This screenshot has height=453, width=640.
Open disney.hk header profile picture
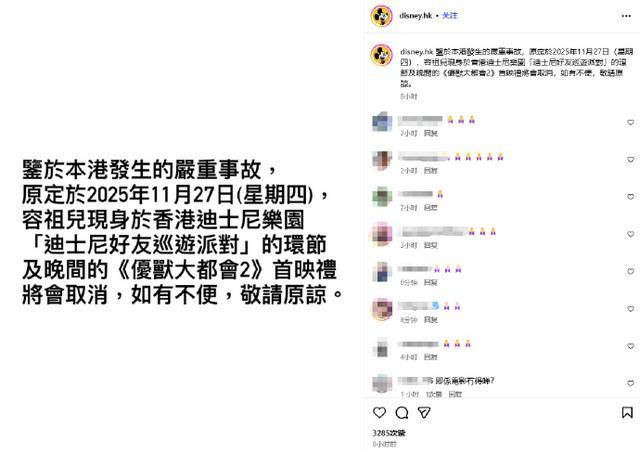[382, 16]
